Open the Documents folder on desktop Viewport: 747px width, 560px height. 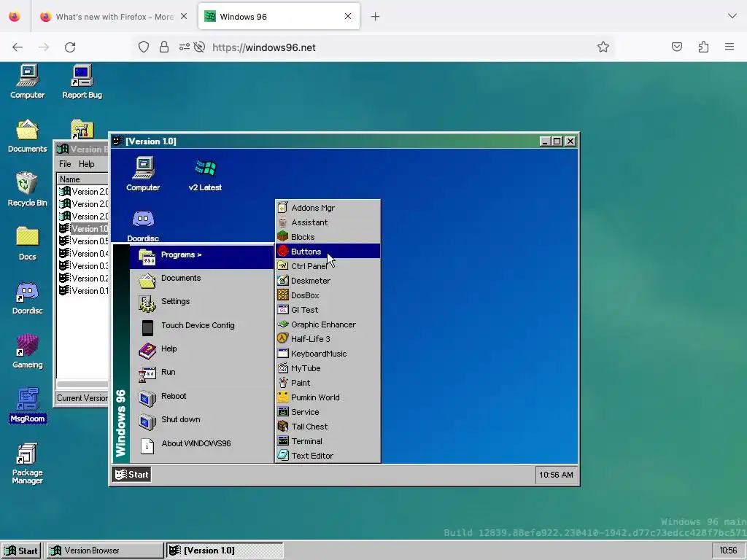(28, 136)
